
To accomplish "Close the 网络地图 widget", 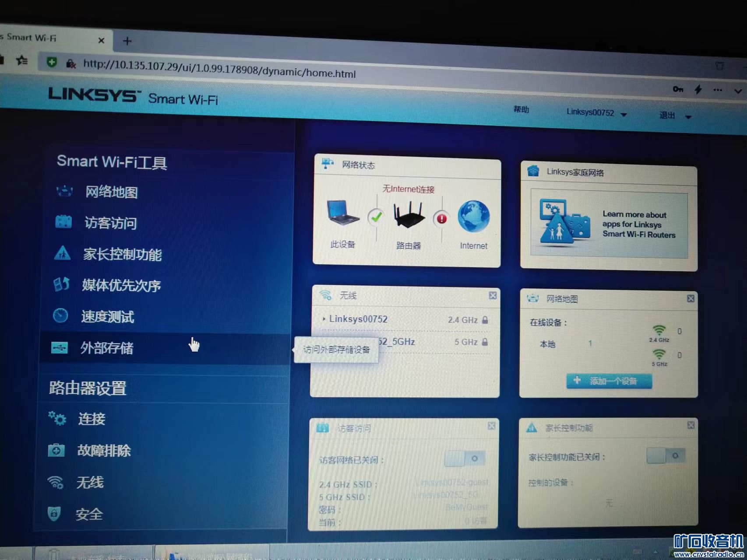I will click(x=691, y=298).
